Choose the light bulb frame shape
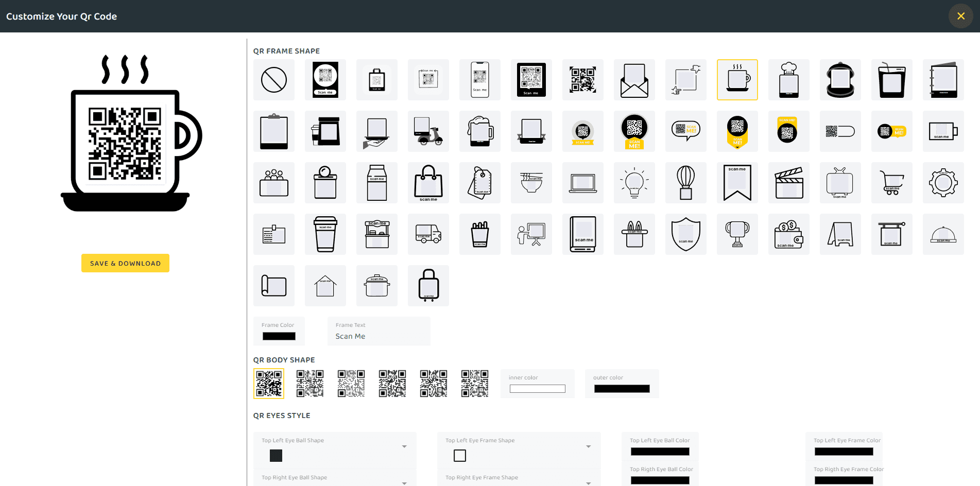This screenshot has height=486, width=980. tap(634, 183)
